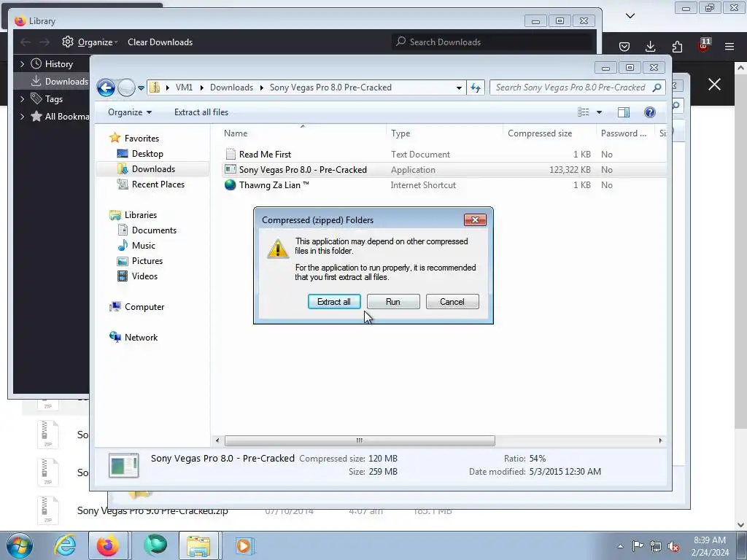Click the Windows Explorer taskbar icon

point(198,545)
